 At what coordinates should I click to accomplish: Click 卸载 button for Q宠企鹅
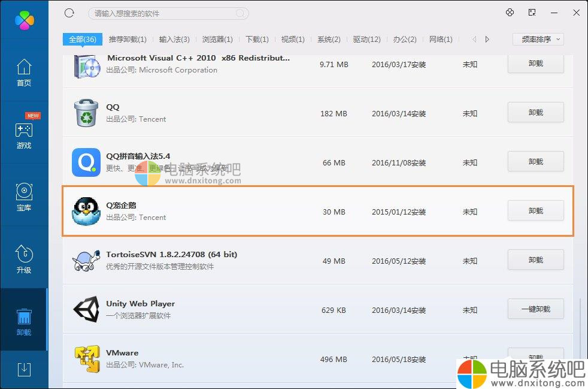pyautogui.click(x=535, y=210)
